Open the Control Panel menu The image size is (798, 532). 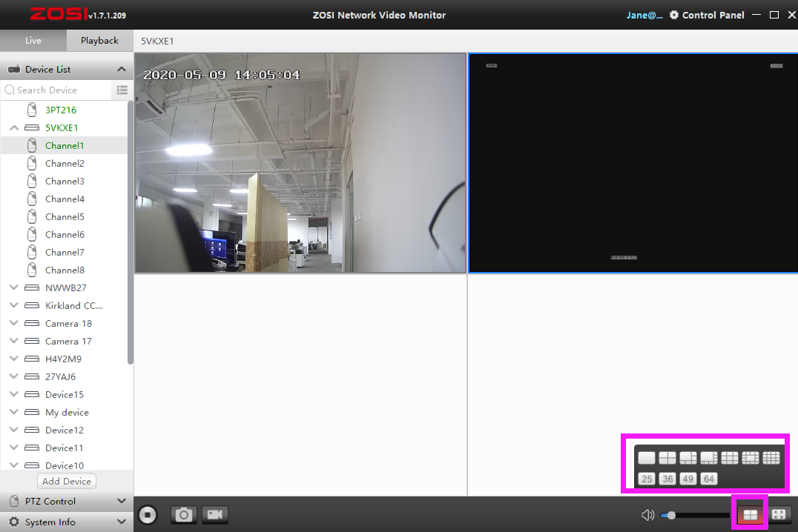pos(706,15)
